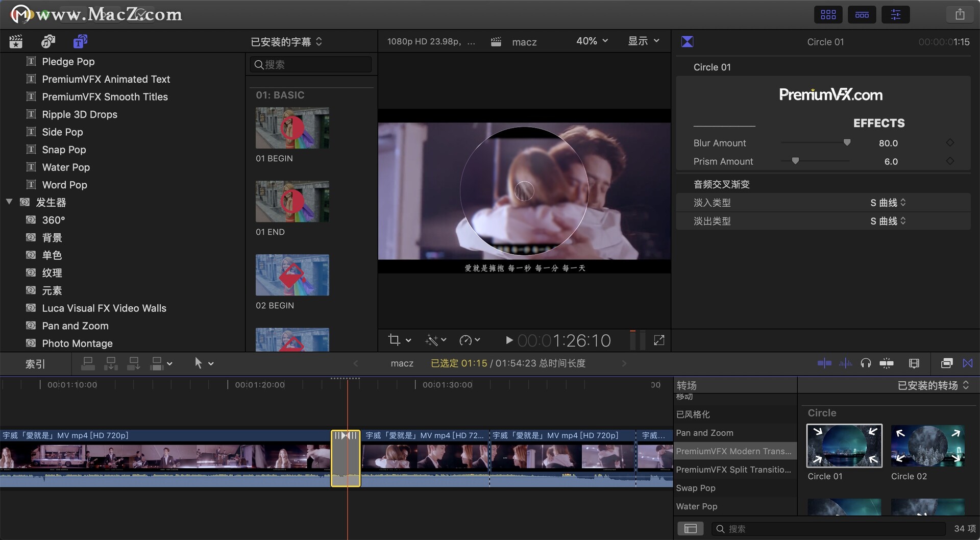The width and height of the screenshot is (980, 540).
Task: Click the append clip icon
Action: pyautogui.click(x=134, y=363)
